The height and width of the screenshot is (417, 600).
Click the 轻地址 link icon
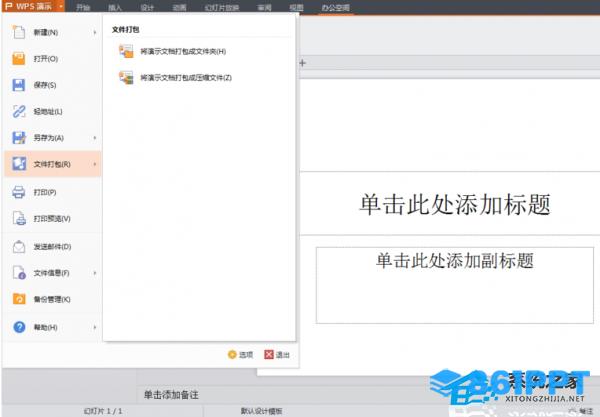[19, 111]
